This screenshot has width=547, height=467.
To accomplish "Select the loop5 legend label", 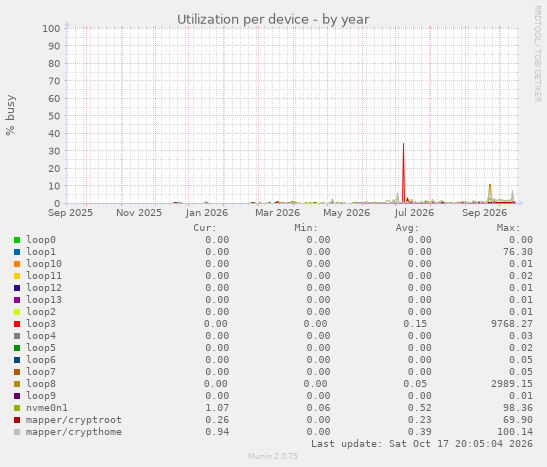I will tap(41, 347).
